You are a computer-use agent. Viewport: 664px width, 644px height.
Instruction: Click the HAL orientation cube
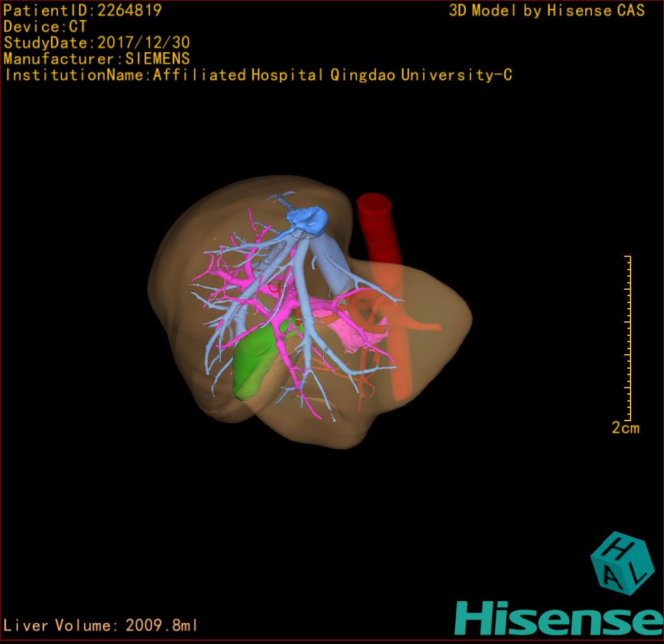coord(621,563)
